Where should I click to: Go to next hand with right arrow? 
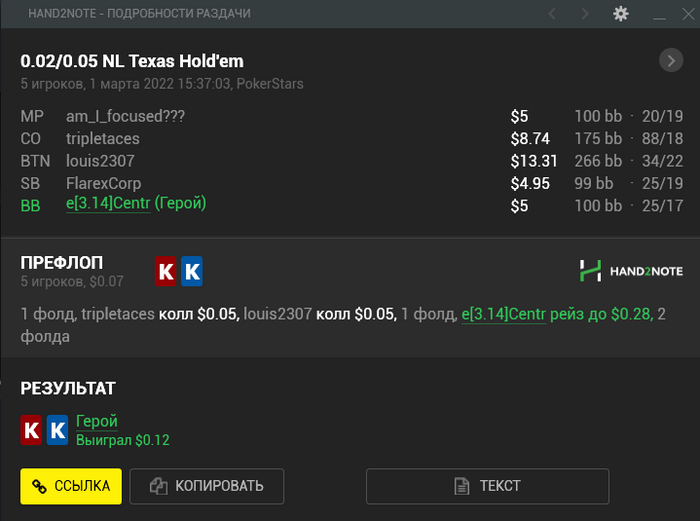coord(585,14)
